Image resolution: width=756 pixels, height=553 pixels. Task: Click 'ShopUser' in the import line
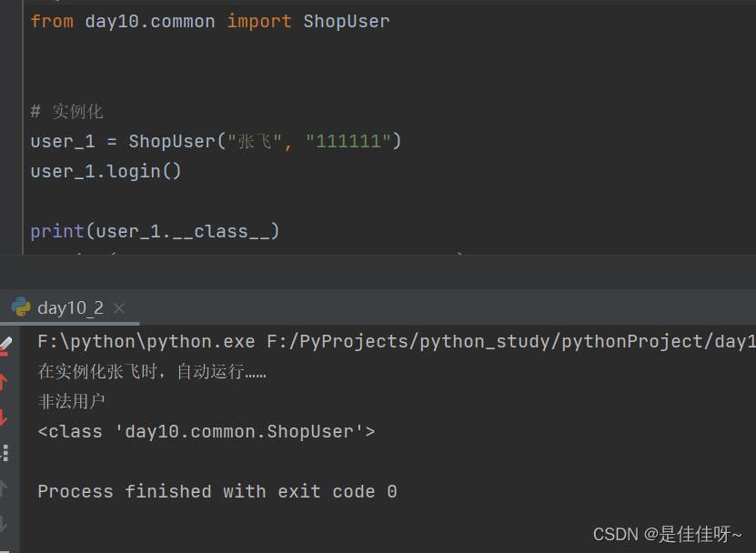[x=347, y=21]
